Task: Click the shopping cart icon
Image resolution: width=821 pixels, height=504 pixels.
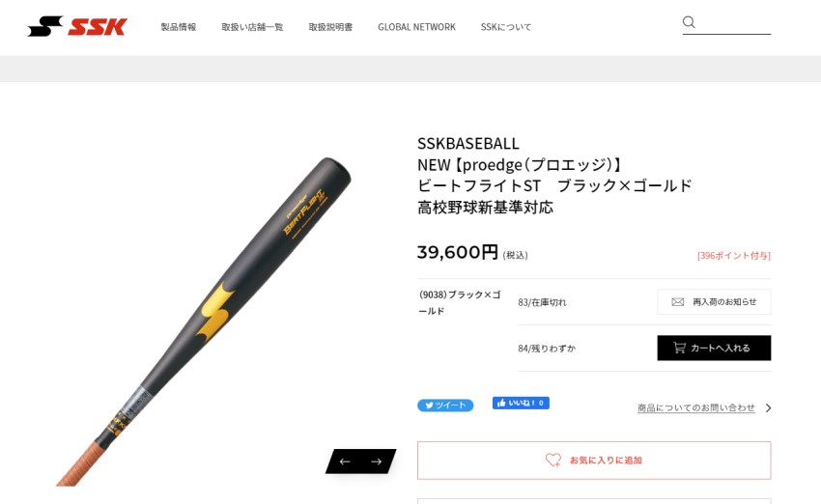Action: coord(679,348)
